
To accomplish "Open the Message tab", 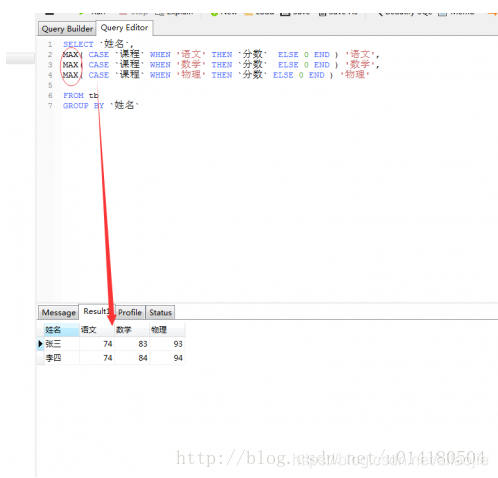I will tap(59, 312).
